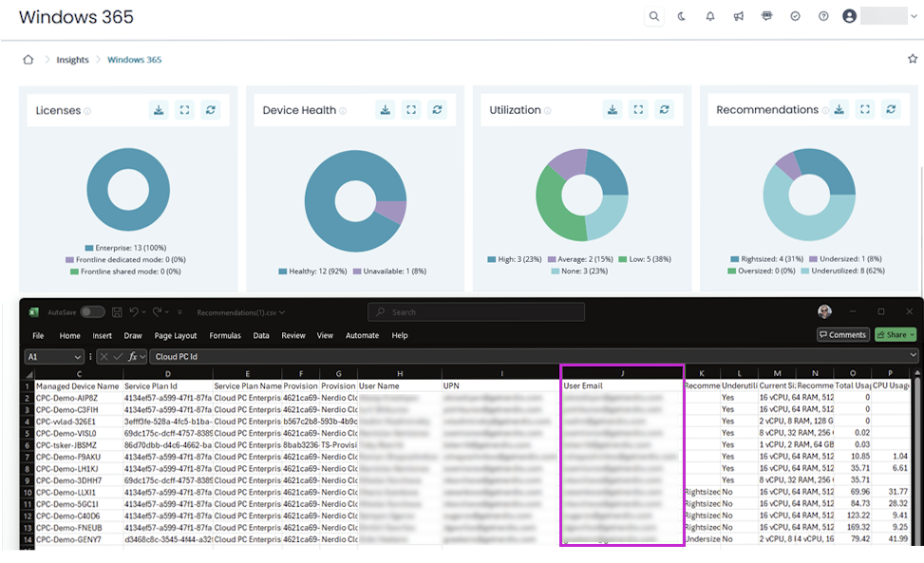Expand the user account dropdown arrow
The width and height of the screenshot is (924, 563).
point(915,16)
